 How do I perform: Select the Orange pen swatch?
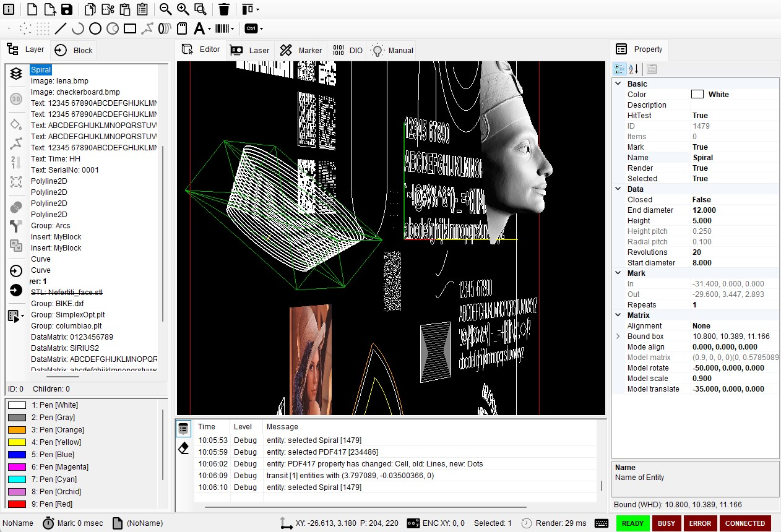pos(17,430)
